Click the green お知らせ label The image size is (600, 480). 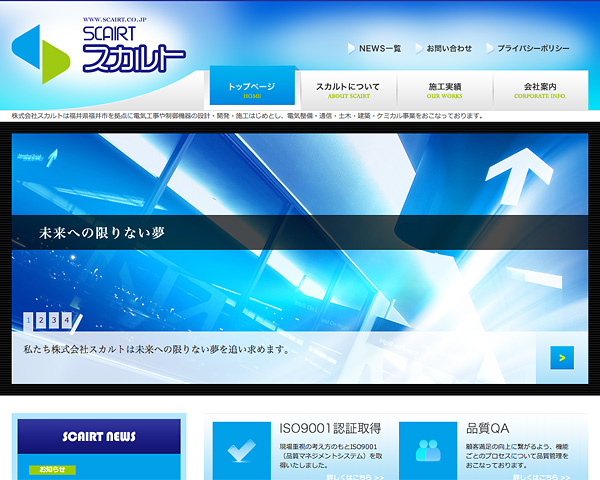point(52,469)
